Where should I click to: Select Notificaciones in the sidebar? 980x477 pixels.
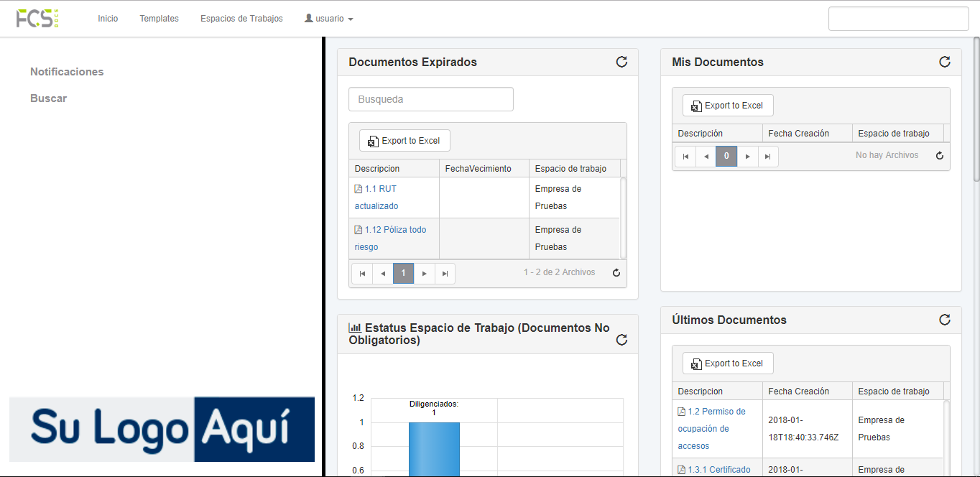pyautogui.click(x=67, y=72)
